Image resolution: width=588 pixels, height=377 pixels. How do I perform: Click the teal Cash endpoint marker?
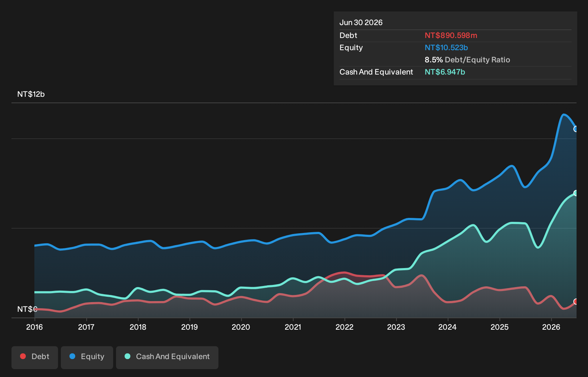point(576,193)
